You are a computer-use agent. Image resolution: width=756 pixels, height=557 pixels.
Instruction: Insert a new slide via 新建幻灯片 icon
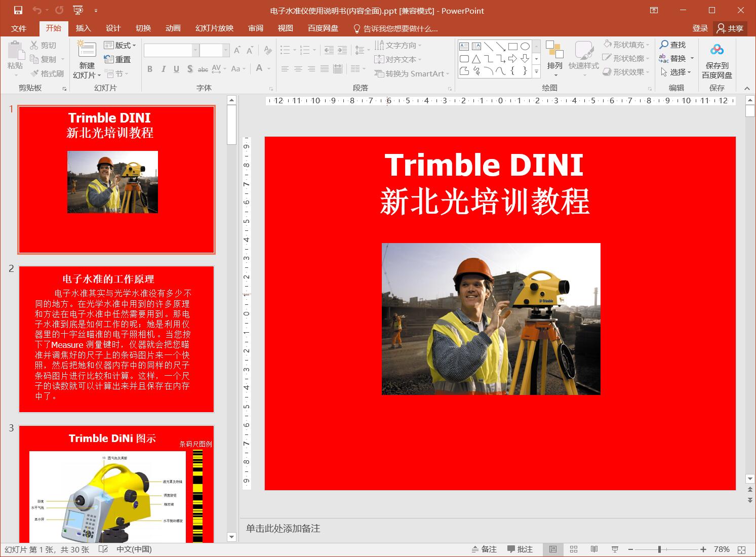[x=87, y=50]
